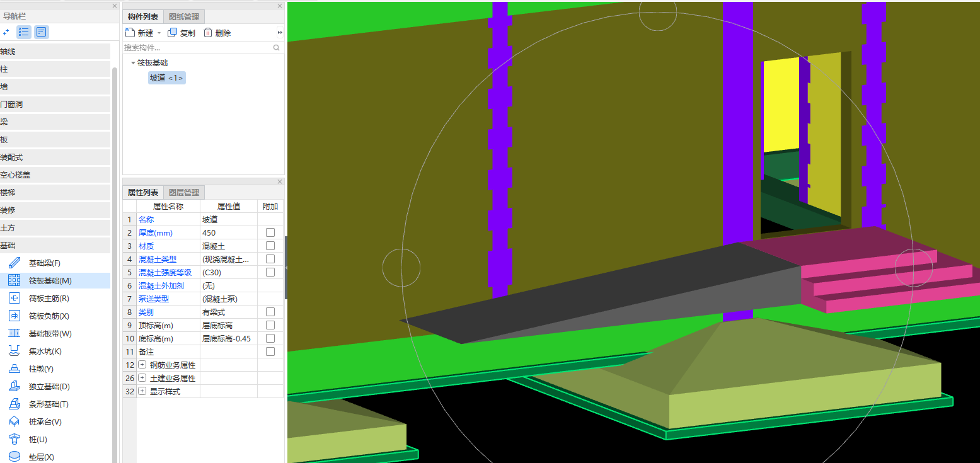Expand the 装修 category

click(x=55, y=210)
